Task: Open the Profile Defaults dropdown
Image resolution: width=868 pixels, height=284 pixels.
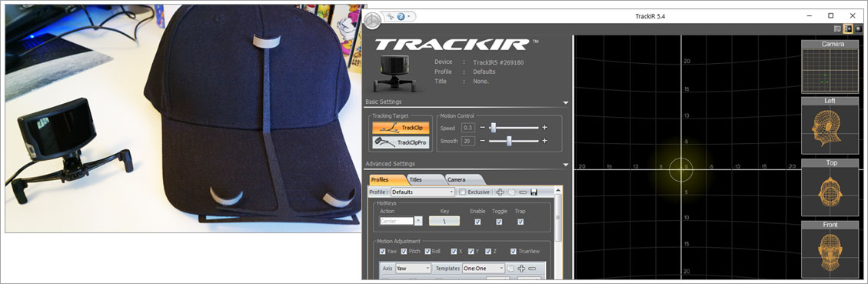Action: (422, 192)
